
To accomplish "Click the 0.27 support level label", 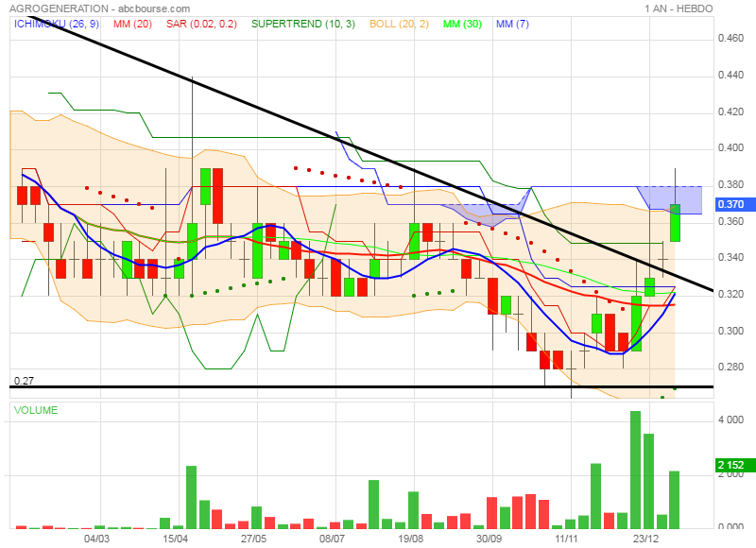I will [x=24, y=381].
